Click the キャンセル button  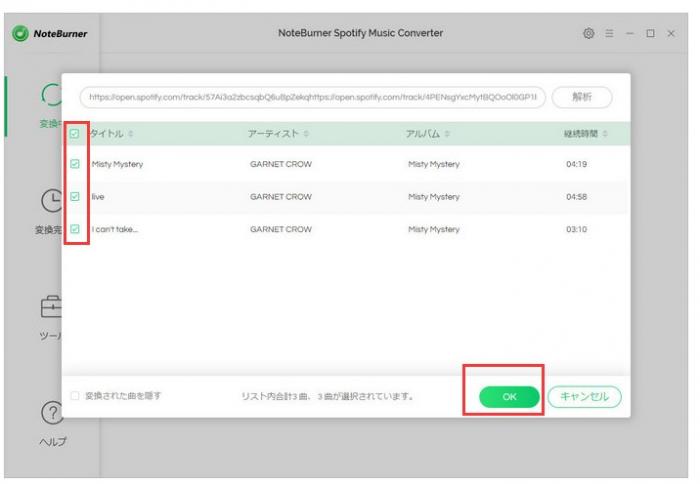584,396
